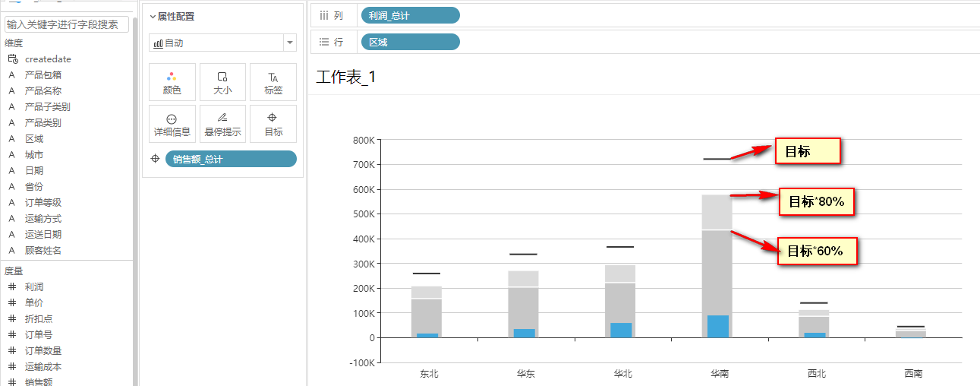
Task: Select the createdate dimension field
Action: coord(48,59)
